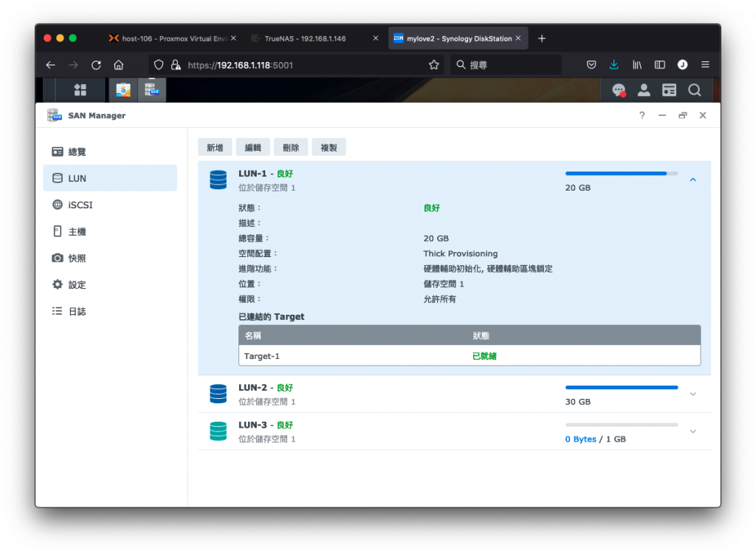Open DSM user account options icon
Screen dimensions: 756x554
(x=644, y=90)
